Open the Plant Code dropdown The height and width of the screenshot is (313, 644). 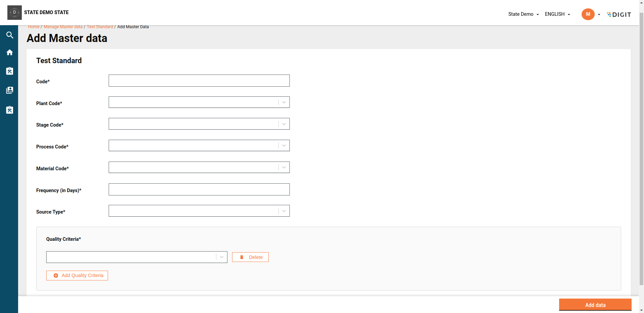199,102
